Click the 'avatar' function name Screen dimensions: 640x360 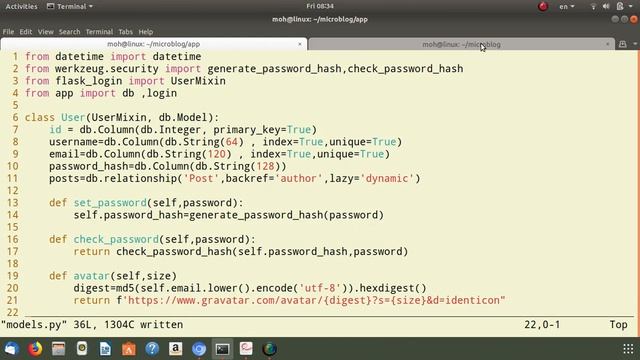[x=92, y=276]
